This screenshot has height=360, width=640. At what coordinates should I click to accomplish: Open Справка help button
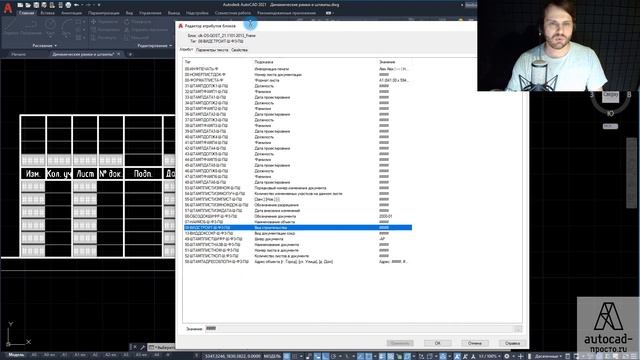[x=512, y=343]
